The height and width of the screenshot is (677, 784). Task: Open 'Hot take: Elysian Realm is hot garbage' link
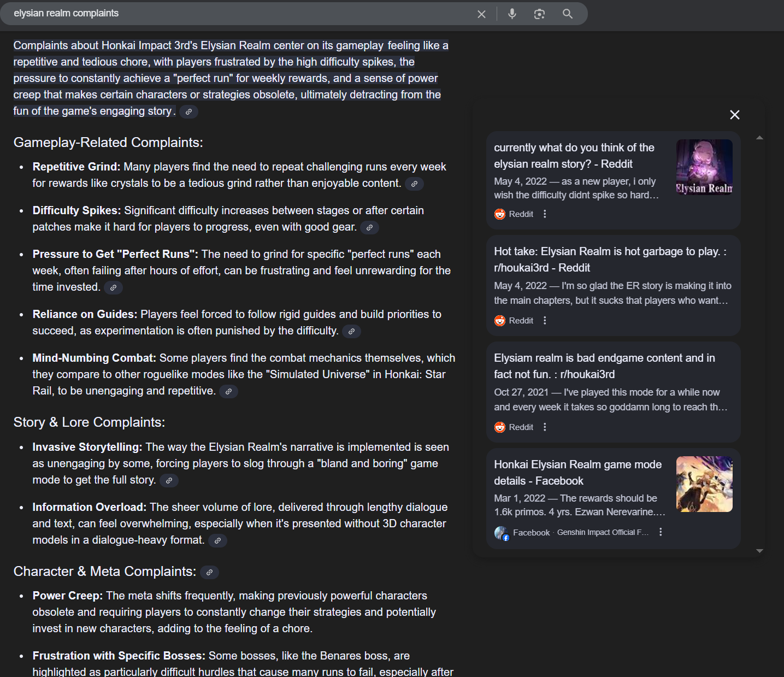pos(610,260)
